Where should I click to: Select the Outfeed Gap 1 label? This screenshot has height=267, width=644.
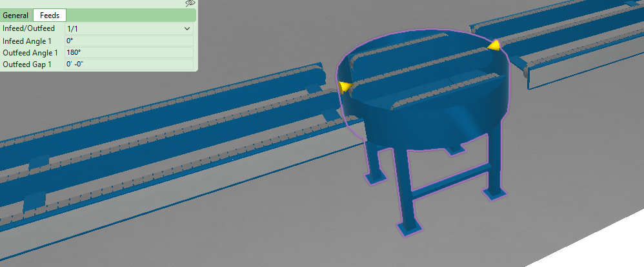[27, 64]
